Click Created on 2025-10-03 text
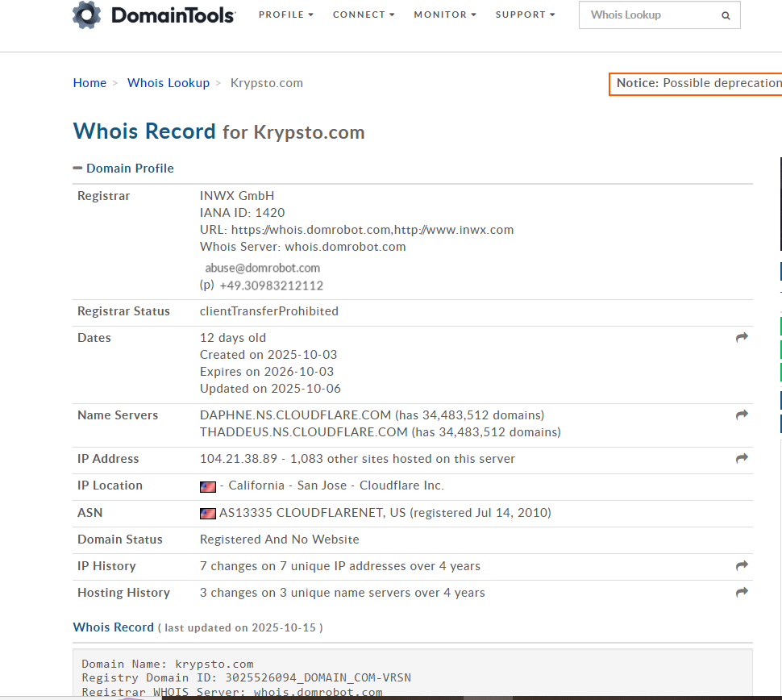The height and width of the screenshot is (700, 782). coord(268,354)
